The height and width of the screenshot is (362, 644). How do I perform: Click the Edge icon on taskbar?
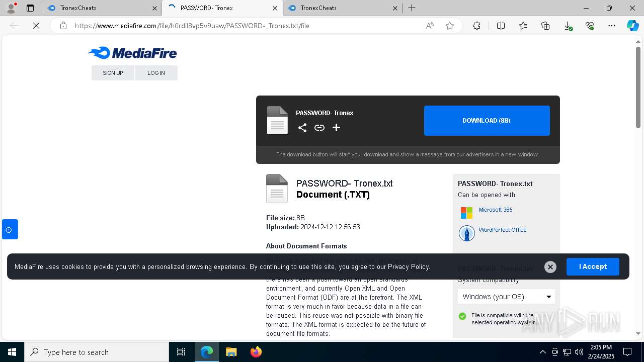tap(206, 352)
